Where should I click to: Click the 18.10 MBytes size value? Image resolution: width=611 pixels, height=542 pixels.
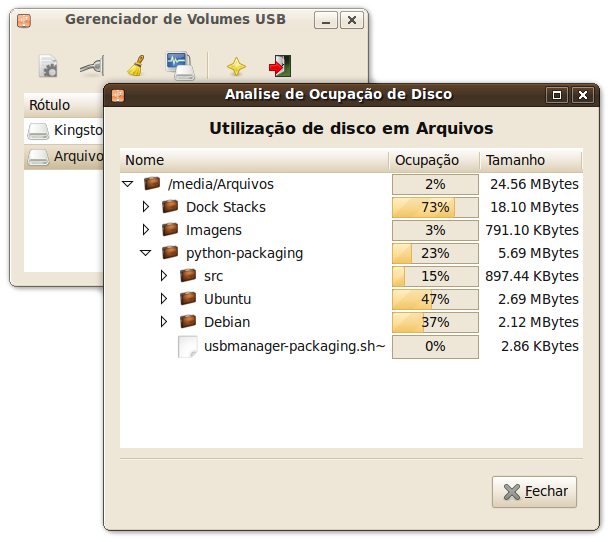coord(534,207)
